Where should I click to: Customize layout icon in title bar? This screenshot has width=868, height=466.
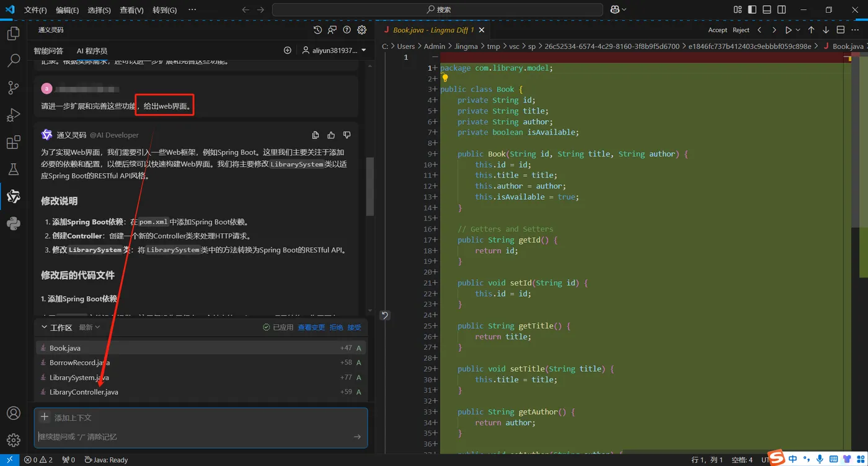pos(738,10)
